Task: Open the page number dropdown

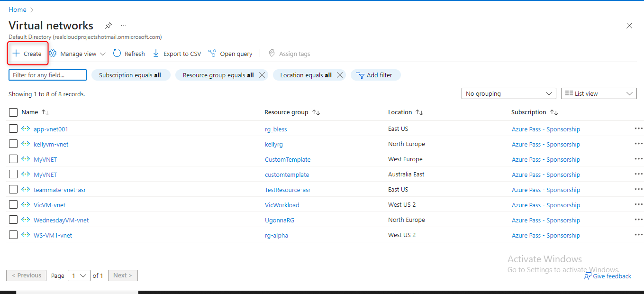Action: click(79, 276)
